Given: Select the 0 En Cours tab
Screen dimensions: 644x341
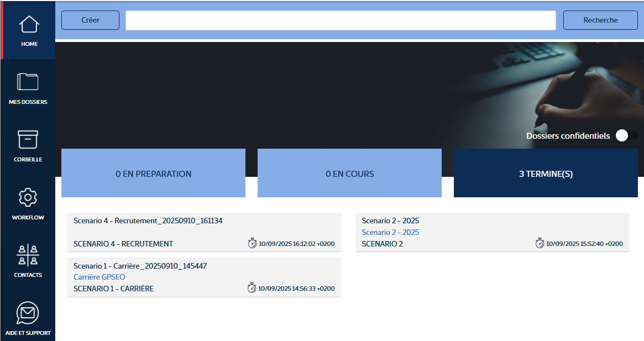Looking at the screenshot, I should (x=349, y=174).
